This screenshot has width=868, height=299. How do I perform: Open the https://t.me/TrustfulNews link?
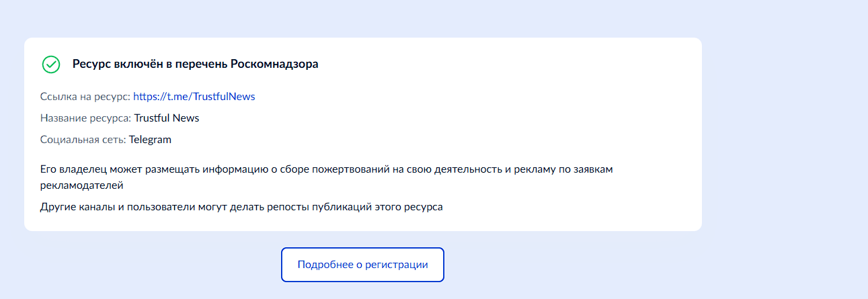coord(194,96)
